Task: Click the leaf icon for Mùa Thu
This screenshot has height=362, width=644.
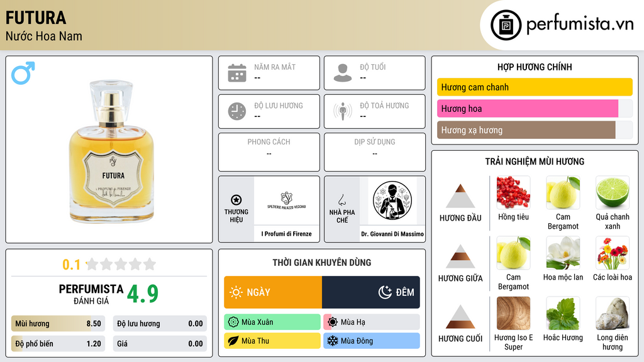Action: pos(233,341)
